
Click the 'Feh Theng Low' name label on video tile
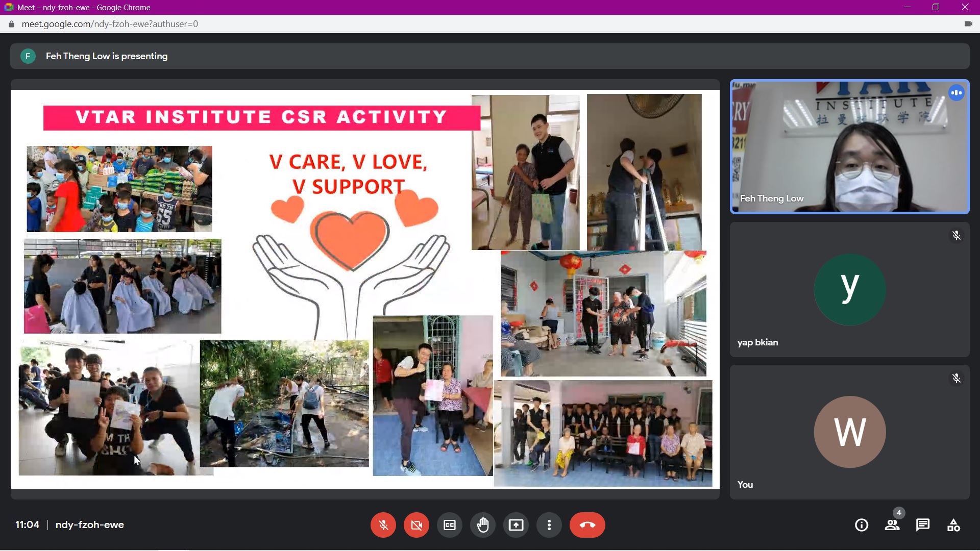772,198
